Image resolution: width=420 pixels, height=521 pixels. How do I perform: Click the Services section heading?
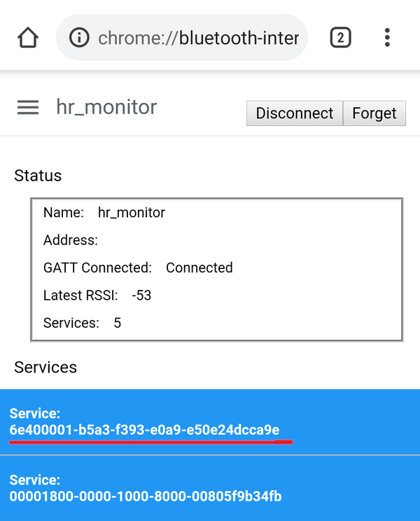(45, 367)
